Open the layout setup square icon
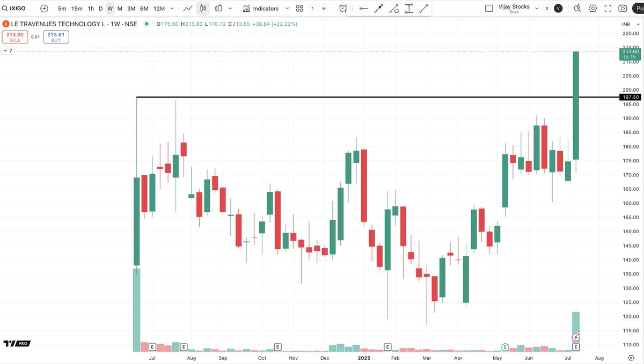644x364 pixels. 489,9
